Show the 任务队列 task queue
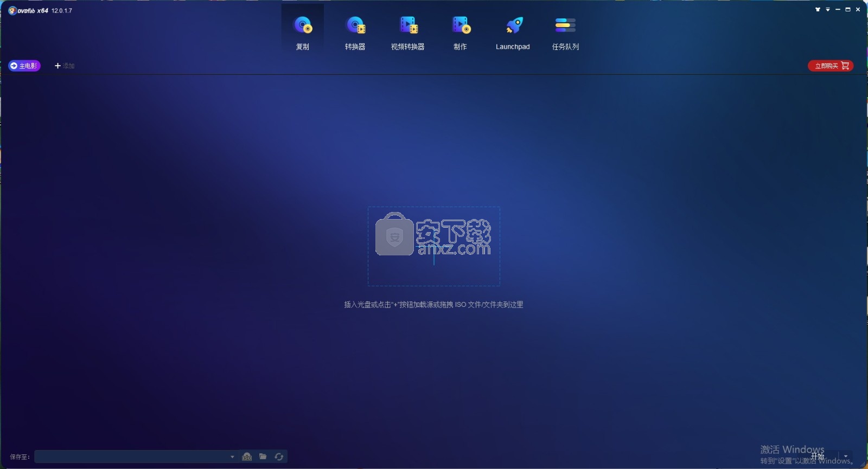 coord(565,31)
